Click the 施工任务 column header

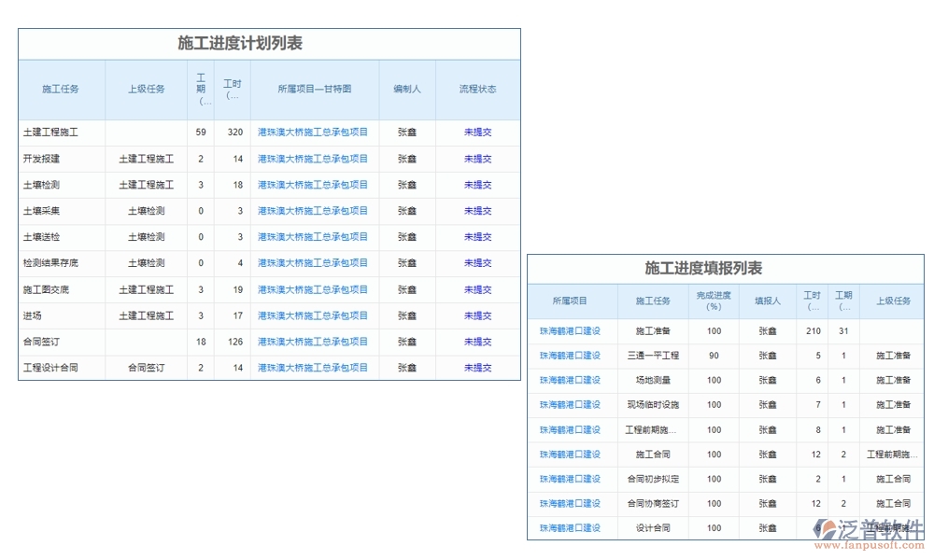62,89
